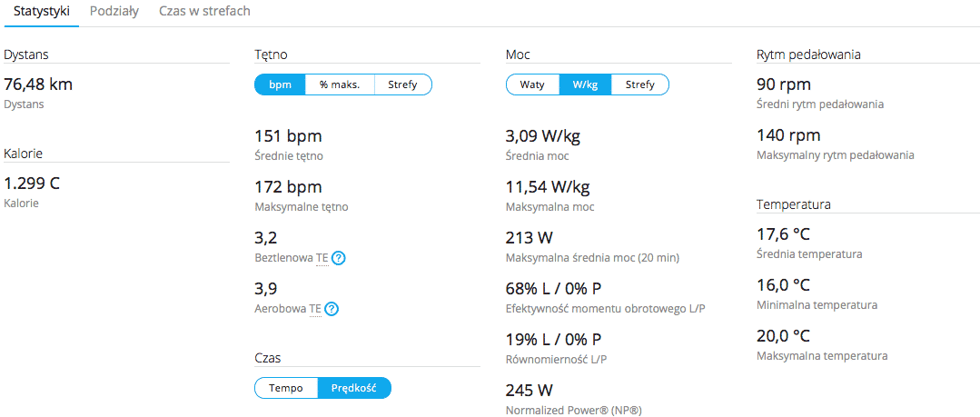
Task: Open help for Beztlenowa TE
Action: tap(339, 258)
